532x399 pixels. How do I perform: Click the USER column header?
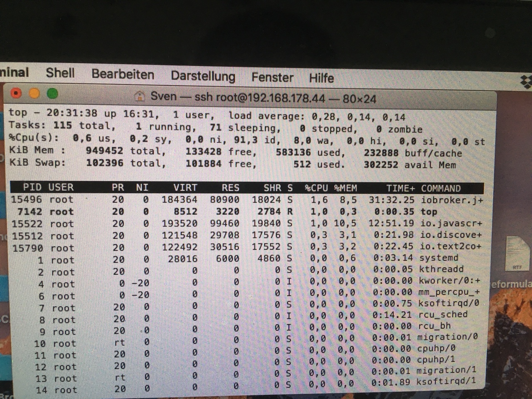[x=61, y=187]
